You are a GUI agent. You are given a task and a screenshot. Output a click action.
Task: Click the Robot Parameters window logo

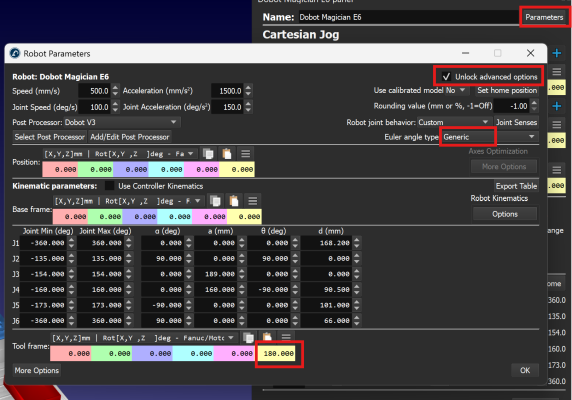pos(15,54)
